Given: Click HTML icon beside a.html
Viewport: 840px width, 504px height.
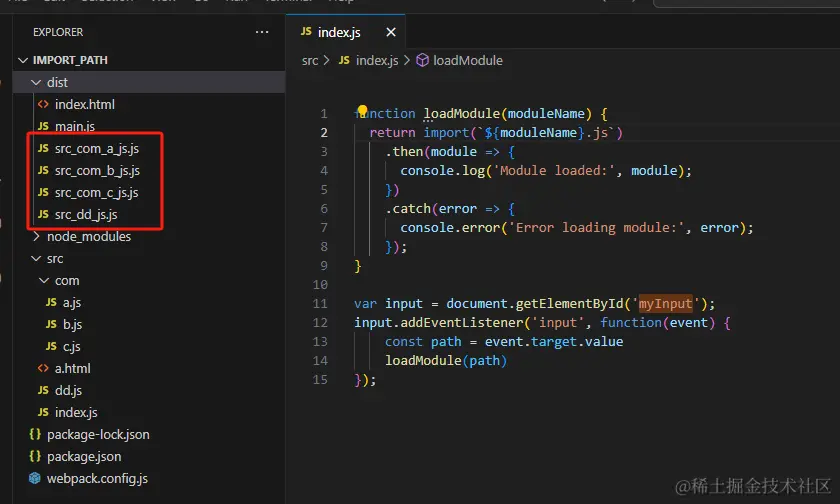Looking at the screenshot, I should click(43, 368).
